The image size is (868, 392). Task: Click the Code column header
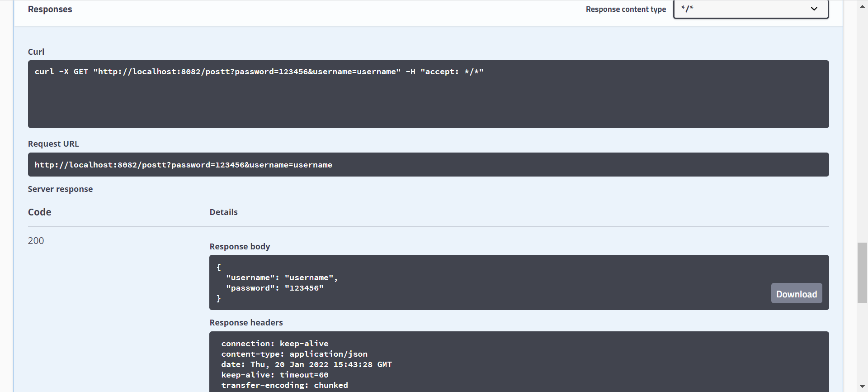(x=40, y=212)
